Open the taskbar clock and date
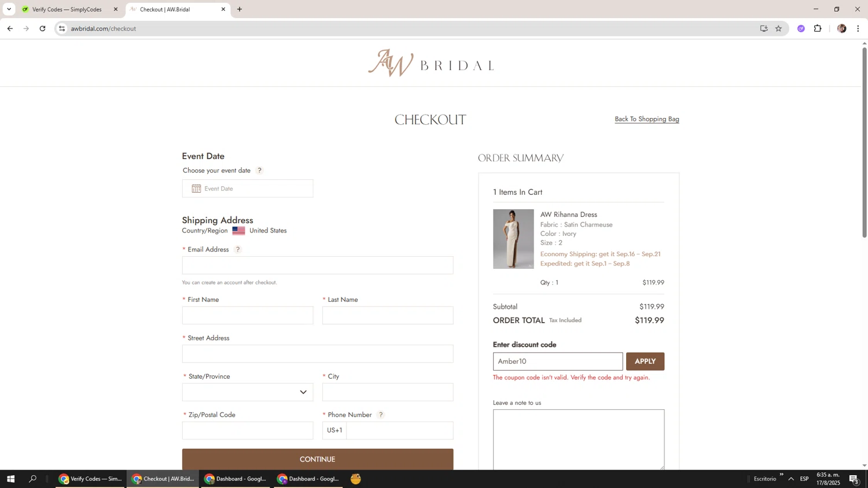 click(x=828, y=479)
